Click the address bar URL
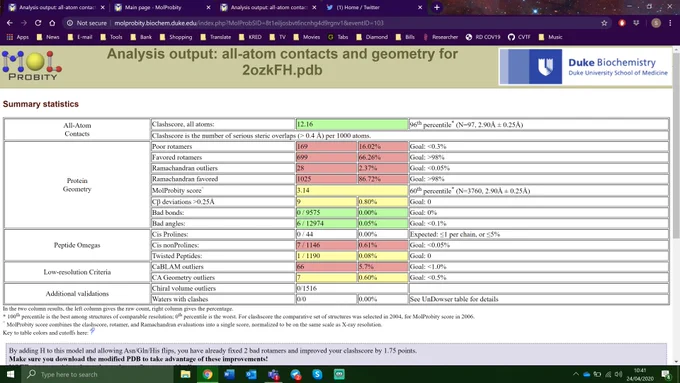The image size is (680, 383). click(x=249, y=23)
